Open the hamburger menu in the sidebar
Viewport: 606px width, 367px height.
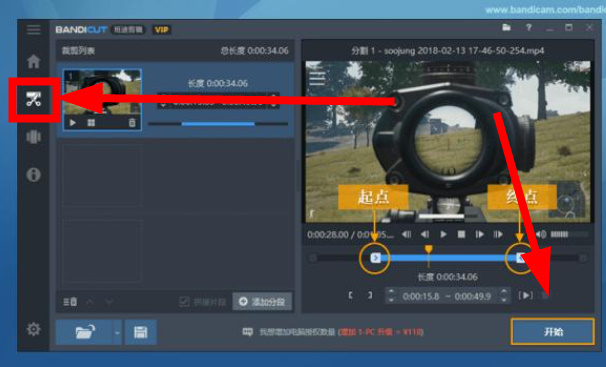pos(33,29)
